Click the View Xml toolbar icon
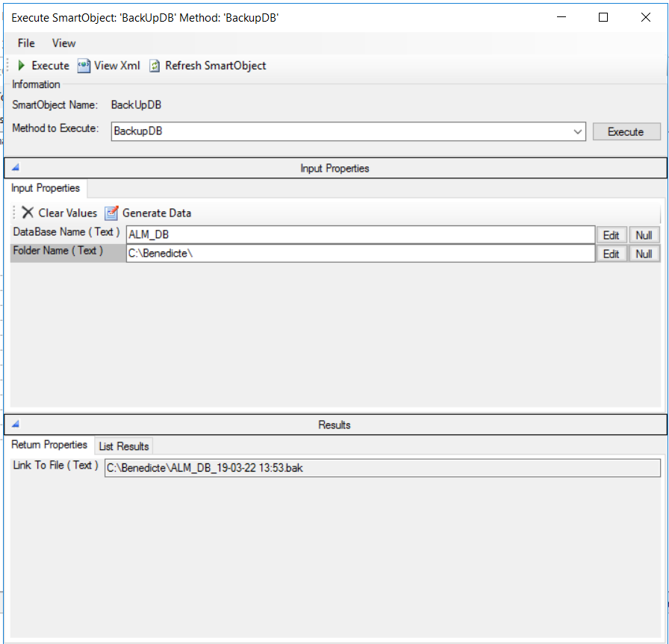This screenshot has width=669, height=644. click(84, 66)
